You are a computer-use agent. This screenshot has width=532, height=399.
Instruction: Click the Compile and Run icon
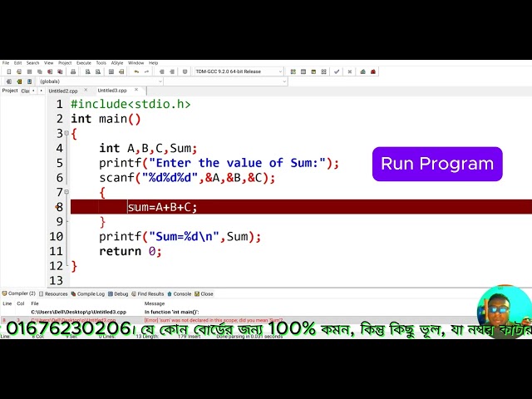[x=313, y=71]
